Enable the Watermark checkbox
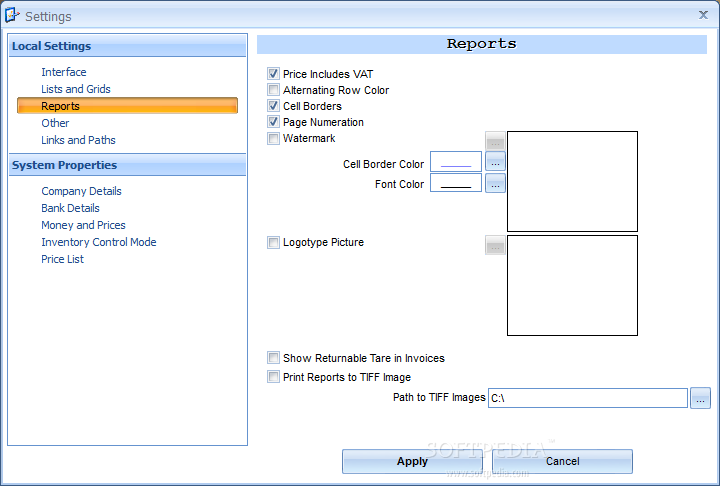Screen dimensions: 720x486 coord(273,138)
